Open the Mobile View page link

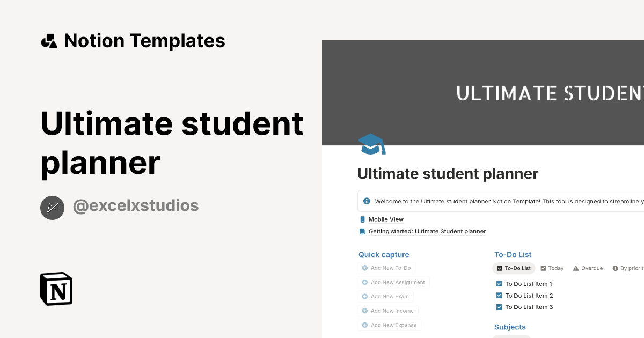(x=385, y=219)
